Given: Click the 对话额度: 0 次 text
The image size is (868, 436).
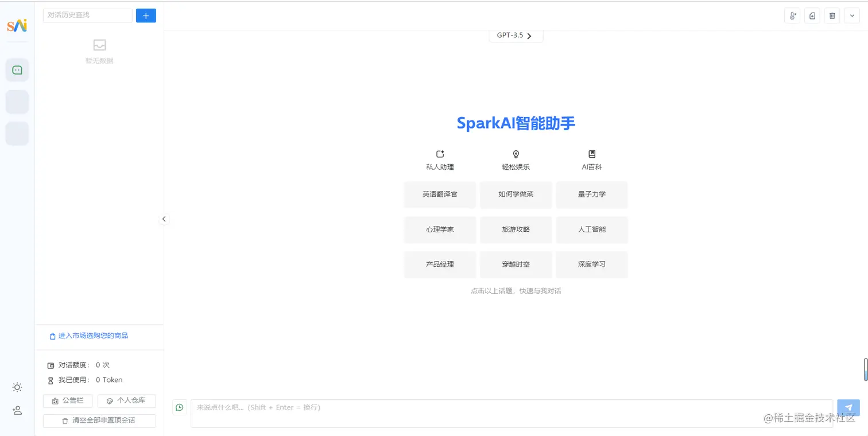Looking at the screenshot, I should (84, 365).
